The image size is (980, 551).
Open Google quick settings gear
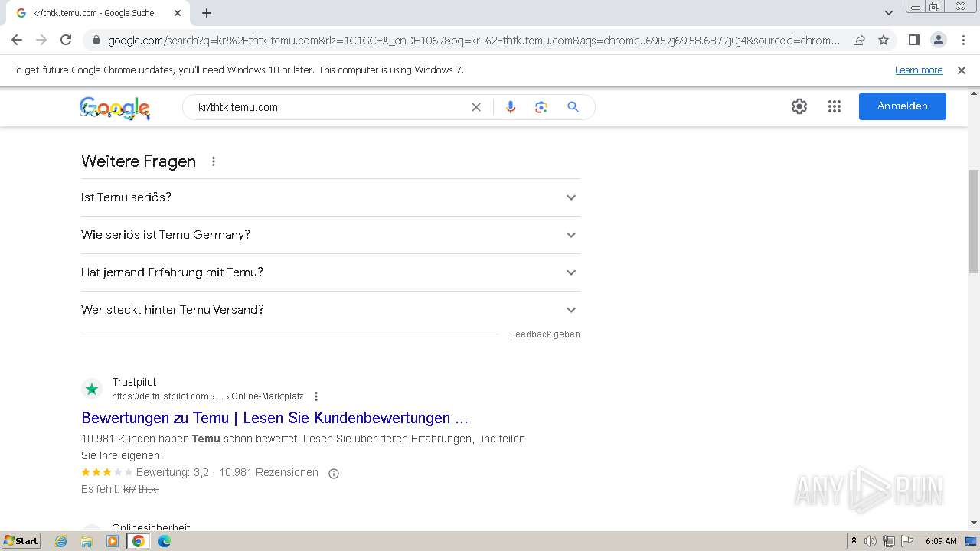coord(799,106)
